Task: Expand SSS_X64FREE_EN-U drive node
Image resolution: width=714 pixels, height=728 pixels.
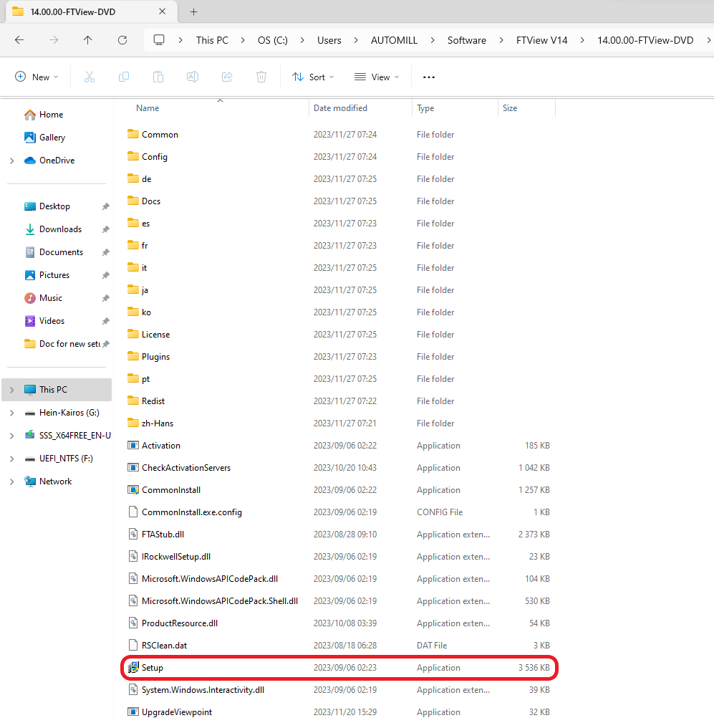Action: tap(12, 436)
